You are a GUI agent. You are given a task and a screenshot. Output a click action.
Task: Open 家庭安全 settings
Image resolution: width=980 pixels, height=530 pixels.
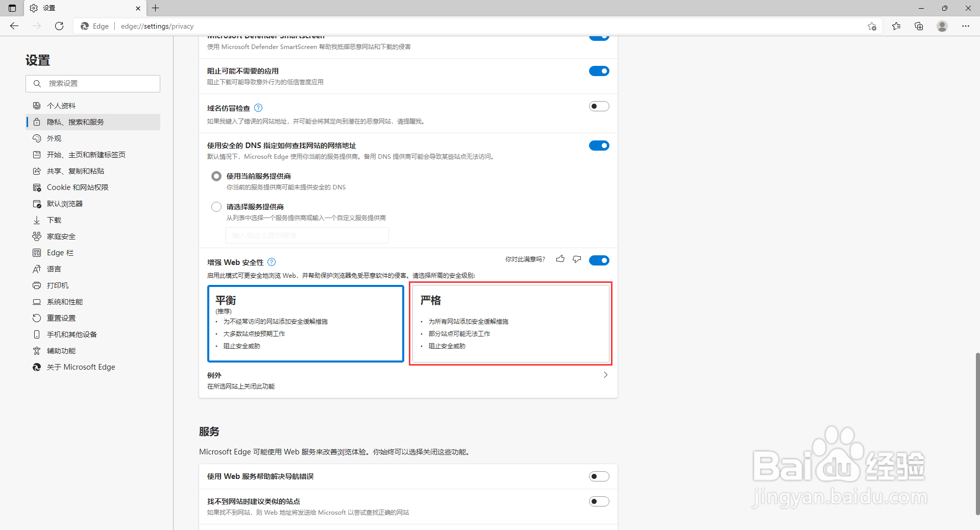coord(93,236)
